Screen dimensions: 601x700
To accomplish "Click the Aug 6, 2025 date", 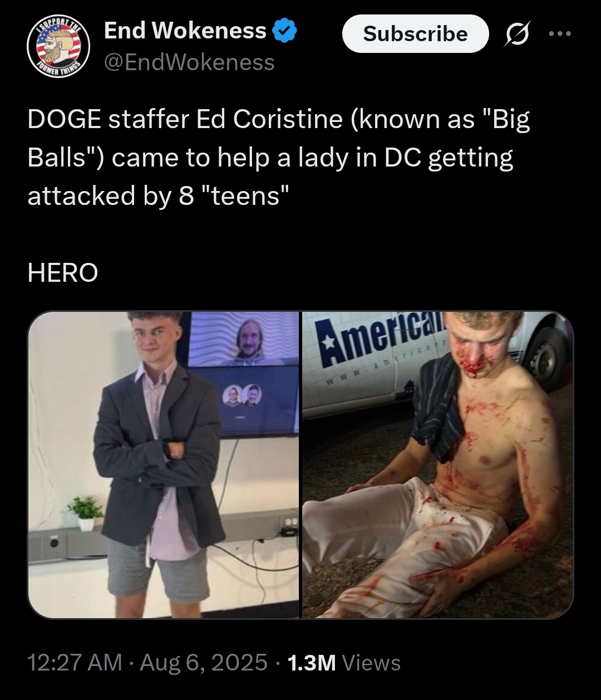I will tap(204, 663).
